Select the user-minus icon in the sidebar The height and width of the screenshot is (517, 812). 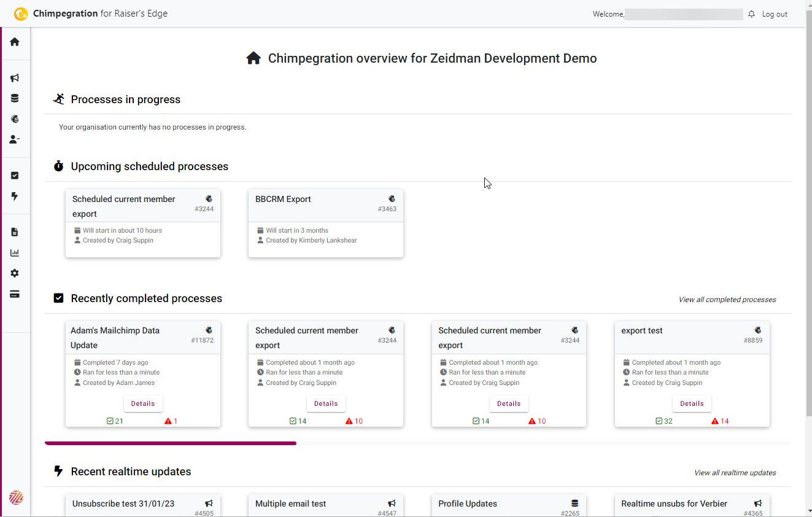pos(15,139)
